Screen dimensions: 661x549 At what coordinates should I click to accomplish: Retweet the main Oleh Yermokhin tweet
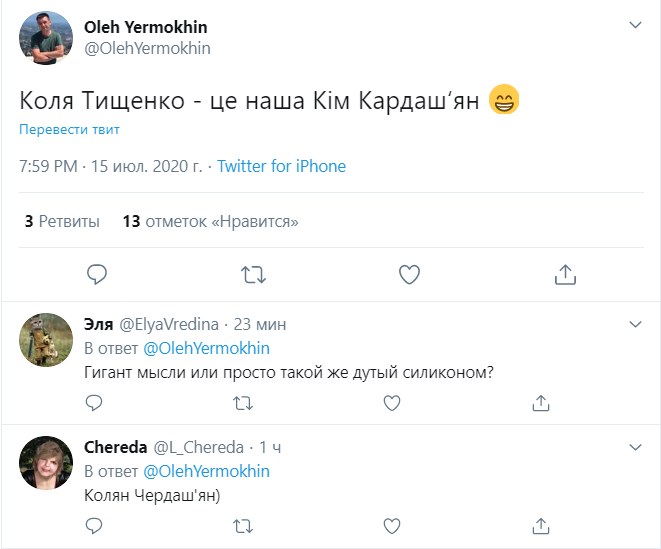(254, 273)
